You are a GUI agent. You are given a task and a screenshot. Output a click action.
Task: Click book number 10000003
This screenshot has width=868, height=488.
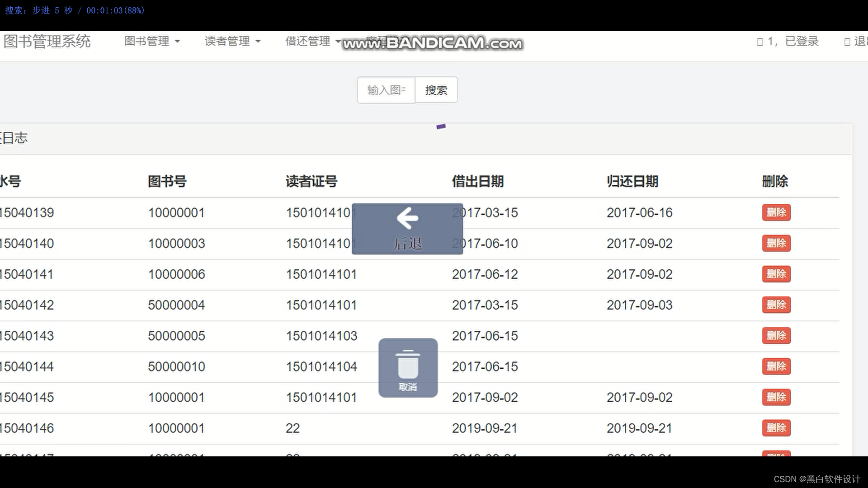click(177, 244)
